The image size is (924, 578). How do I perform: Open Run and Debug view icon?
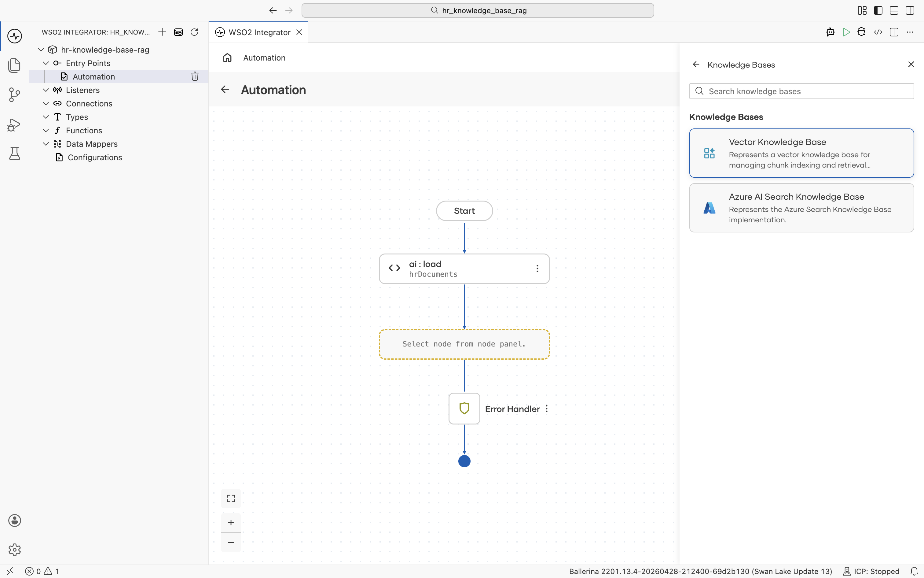[x=14, y=125]
